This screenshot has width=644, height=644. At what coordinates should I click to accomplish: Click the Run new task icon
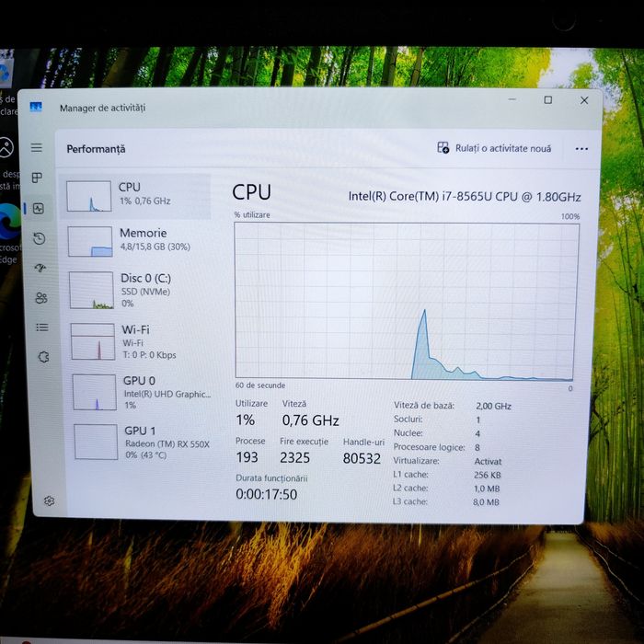point(443,147)
